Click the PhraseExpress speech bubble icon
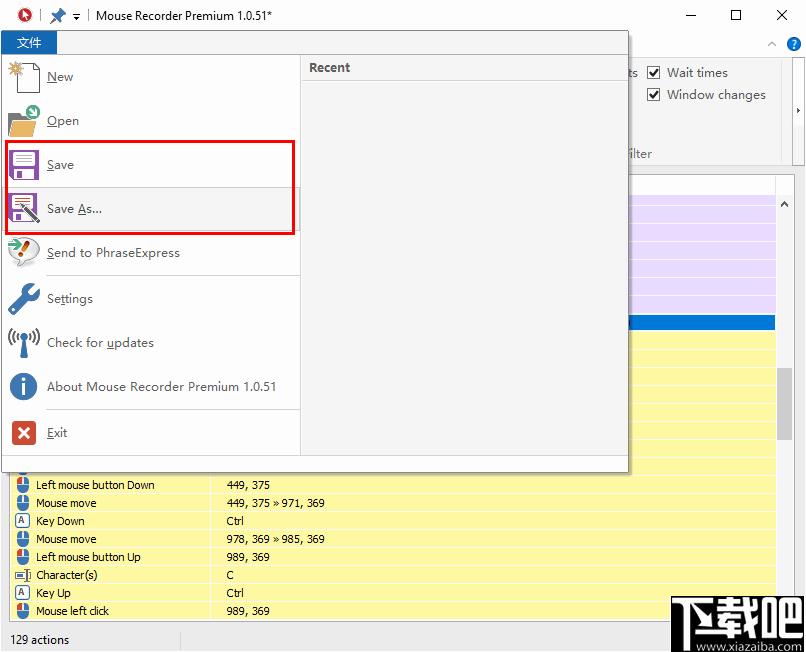The image size is (806, 652). (24, 252)
